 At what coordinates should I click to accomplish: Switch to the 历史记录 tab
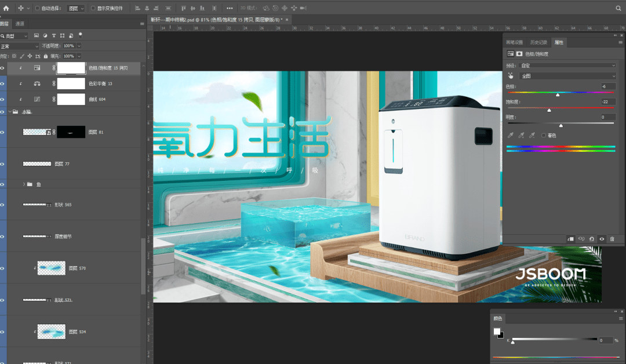tap(538, 42)
